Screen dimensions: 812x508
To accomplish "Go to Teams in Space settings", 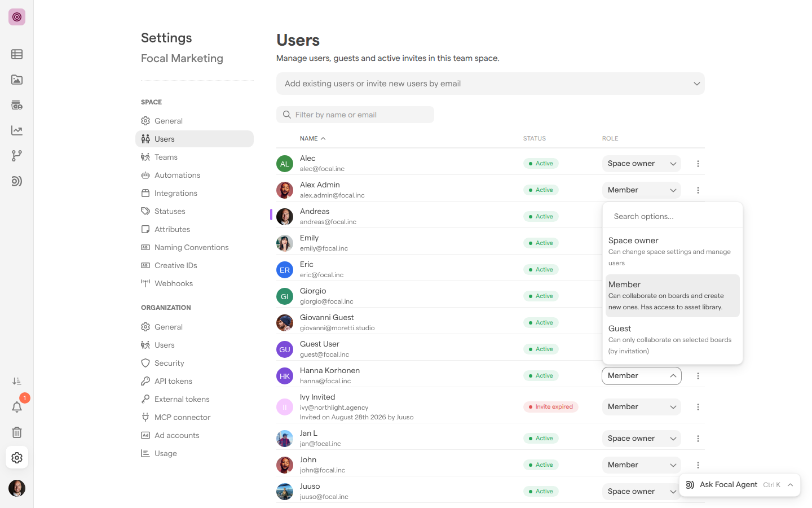I will pyautogui.click(x=195, y=157).
